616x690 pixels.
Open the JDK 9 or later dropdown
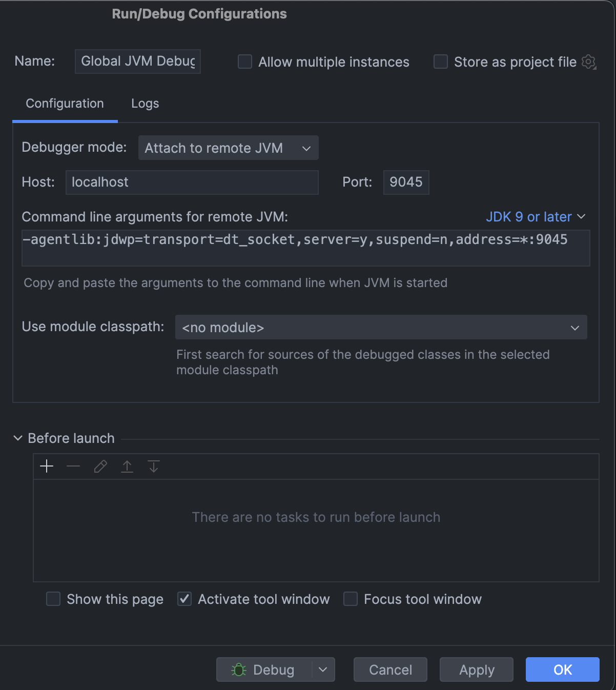536,216
